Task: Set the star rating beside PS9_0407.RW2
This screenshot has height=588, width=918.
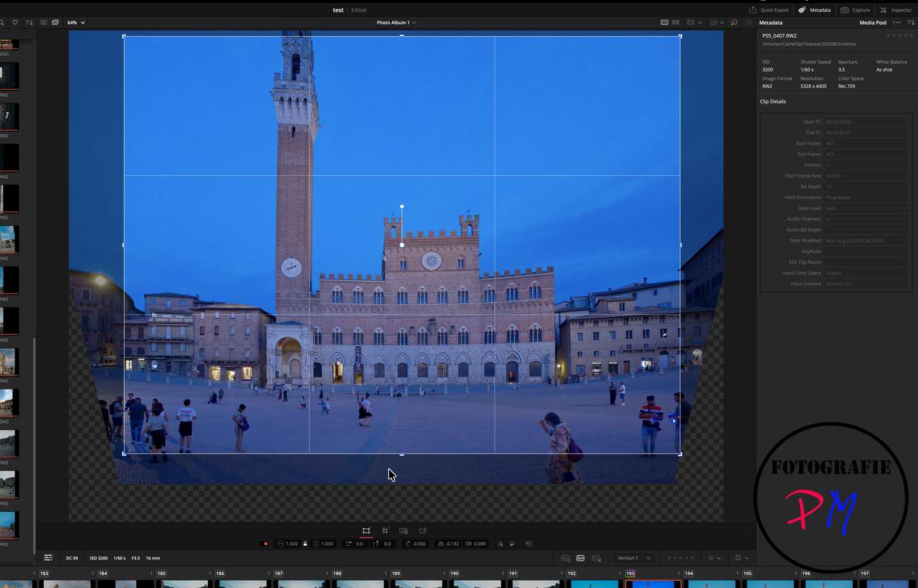Action: [900, 35]
